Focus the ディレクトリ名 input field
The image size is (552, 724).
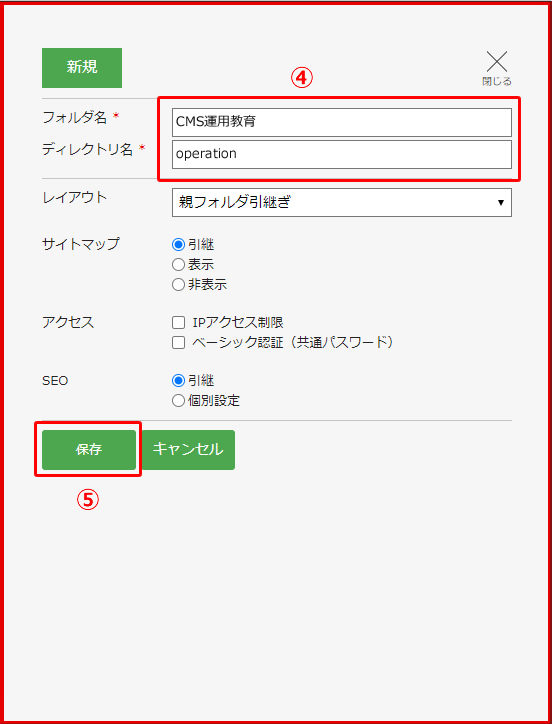coord(342,154)
